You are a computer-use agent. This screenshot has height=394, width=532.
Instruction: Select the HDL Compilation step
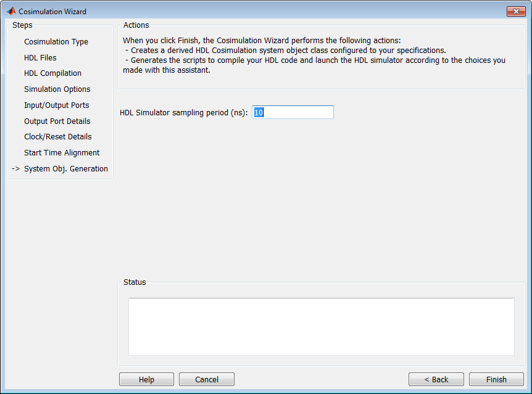tap(52, 73)
